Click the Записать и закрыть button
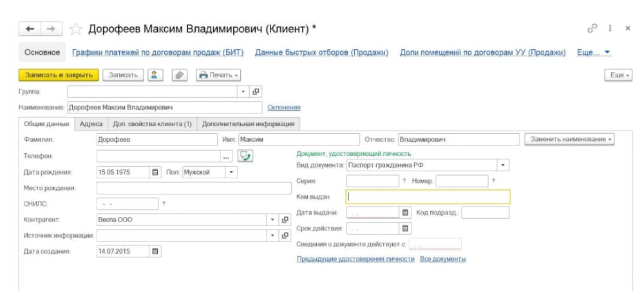The image size is (644, 291). [58, 75]
